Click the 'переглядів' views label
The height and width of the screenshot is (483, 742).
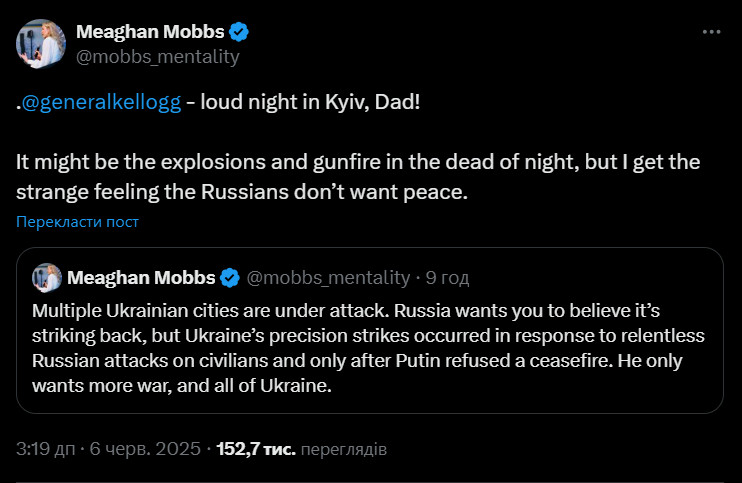coord(343,449)
